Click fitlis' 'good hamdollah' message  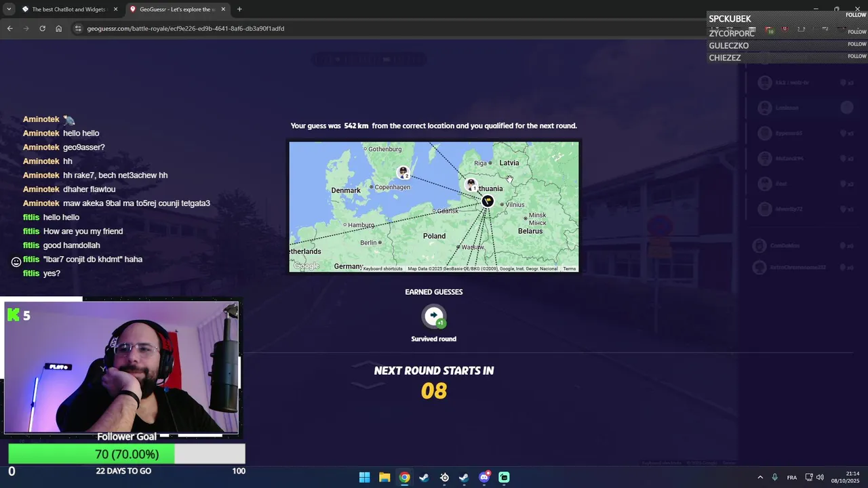[x=71, y=245]
